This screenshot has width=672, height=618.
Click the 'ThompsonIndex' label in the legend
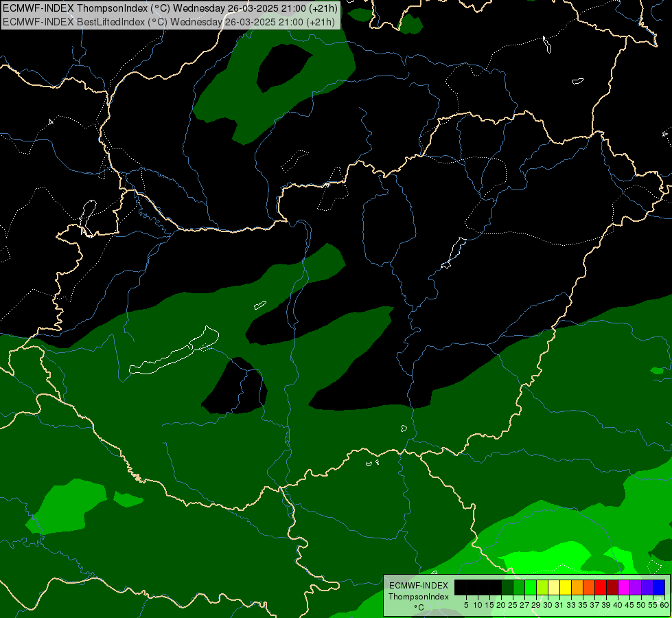(419, 597)
